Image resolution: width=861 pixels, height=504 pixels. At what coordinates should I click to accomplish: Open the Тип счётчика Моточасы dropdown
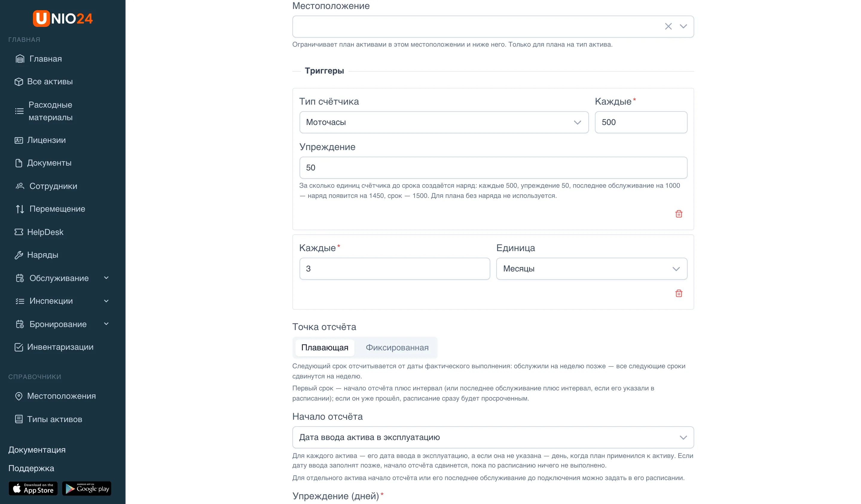coord(444,122)
